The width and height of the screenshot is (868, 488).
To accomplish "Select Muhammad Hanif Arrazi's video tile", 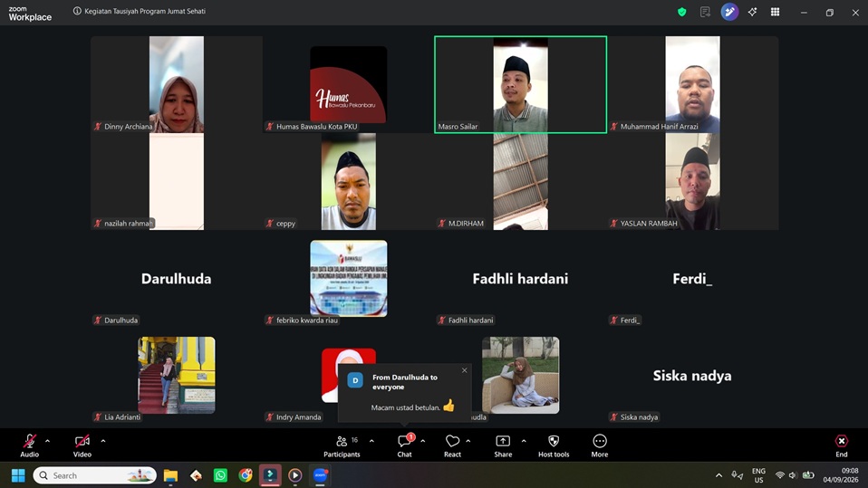I will pos(693,85).
